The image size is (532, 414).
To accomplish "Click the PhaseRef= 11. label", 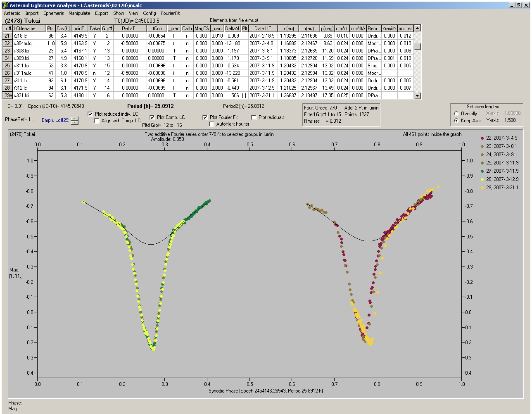I will click(x=19, y=119).
